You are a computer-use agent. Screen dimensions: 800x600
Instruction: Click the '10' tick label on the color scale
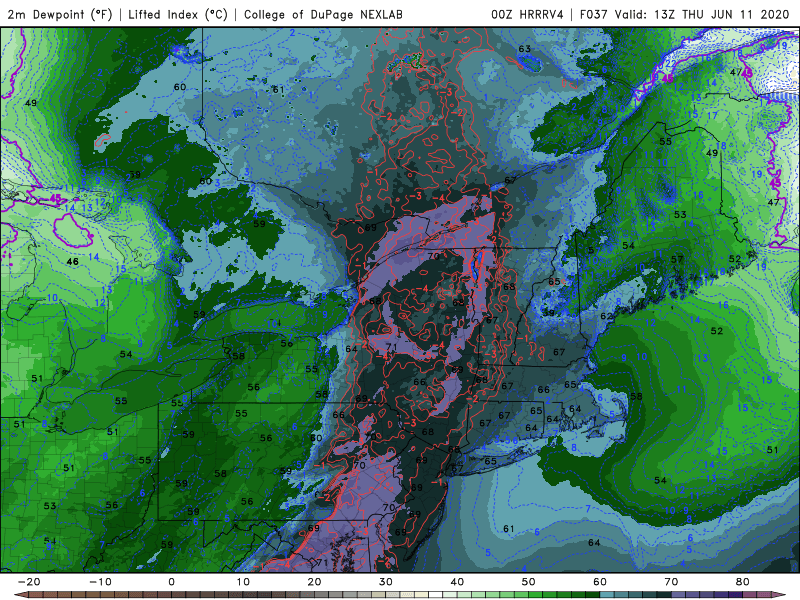click(243, 582)
